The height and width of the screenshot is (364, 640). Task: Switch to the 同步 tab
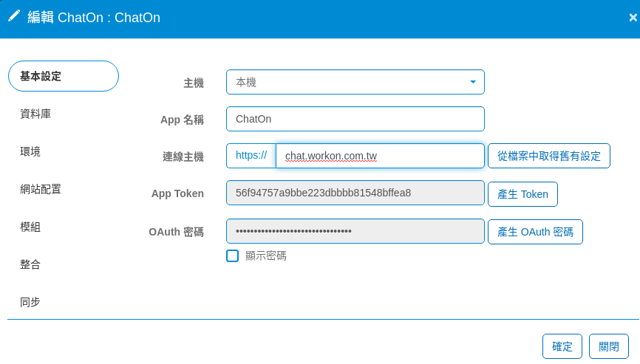(30, 302)
